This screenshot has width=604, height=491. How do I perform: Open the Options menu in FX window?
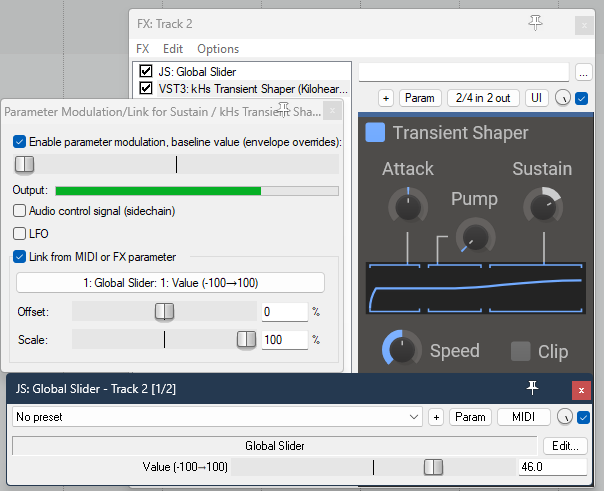(217, 49)
